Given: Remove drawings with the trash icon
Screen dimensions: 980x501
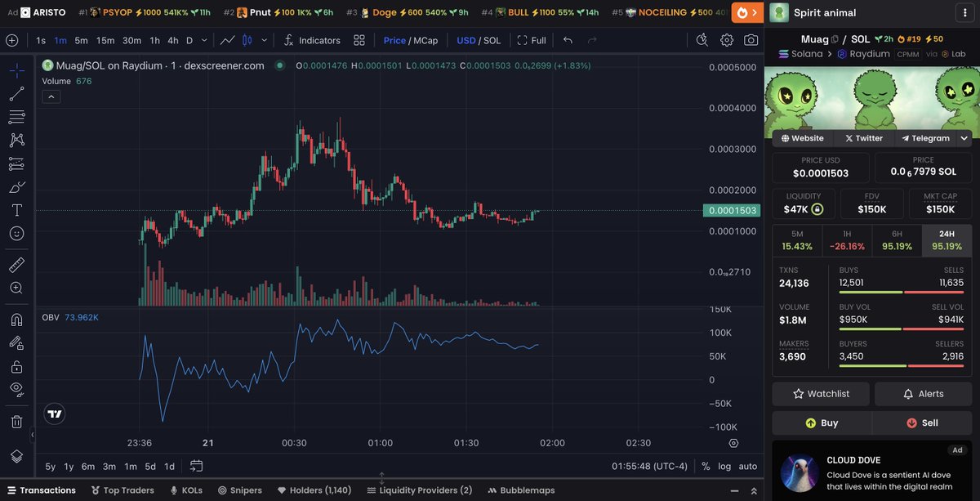Looking at the screenshot, I should coord(16,422).
